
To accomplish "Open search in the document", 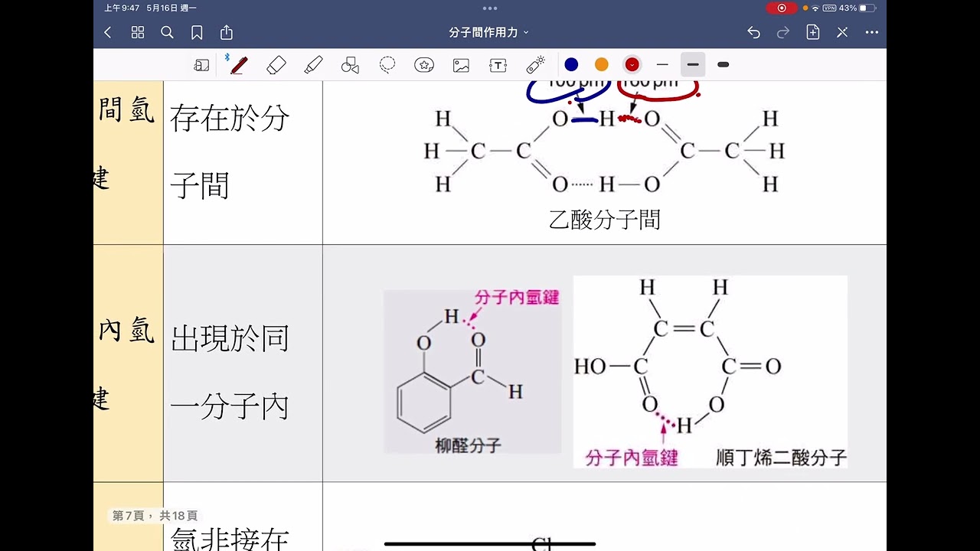I will click(x=167, y=32).
